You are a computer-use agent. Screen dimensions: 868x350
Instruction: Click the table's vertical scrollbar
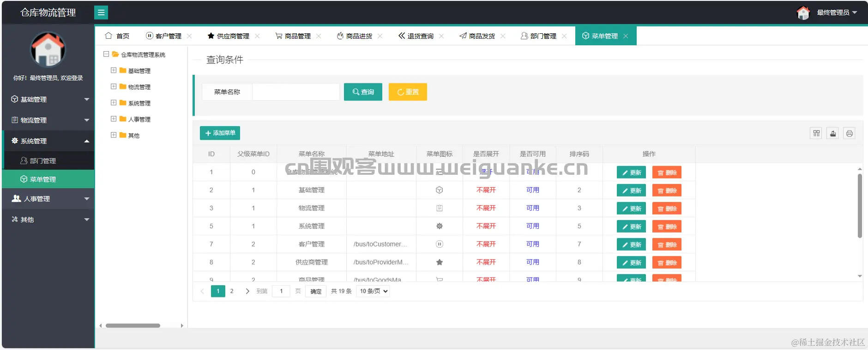click(860, 206)
